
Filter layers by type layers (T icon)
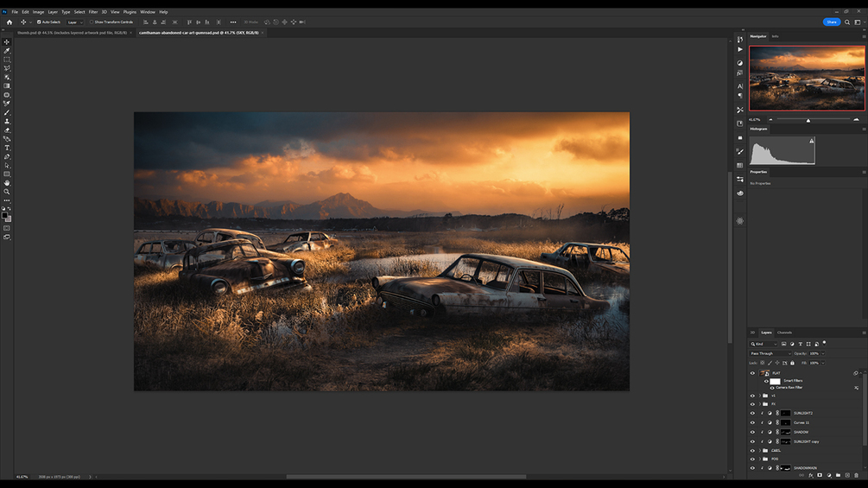800,344
